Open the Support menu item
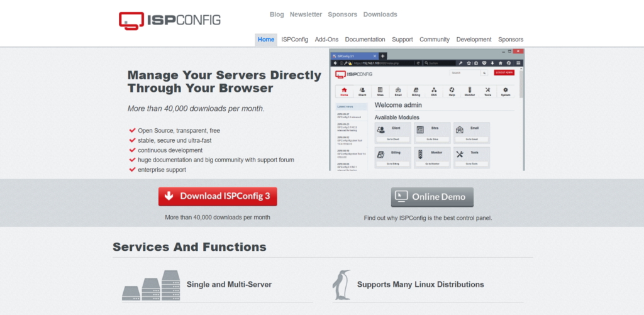 click(402, 40)
